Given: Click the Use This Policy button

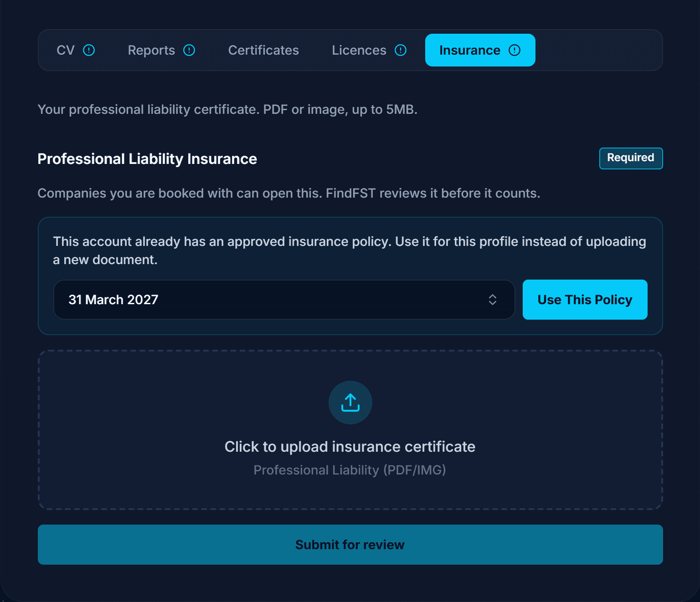Looking at the screenshot, I should (585, 300).
